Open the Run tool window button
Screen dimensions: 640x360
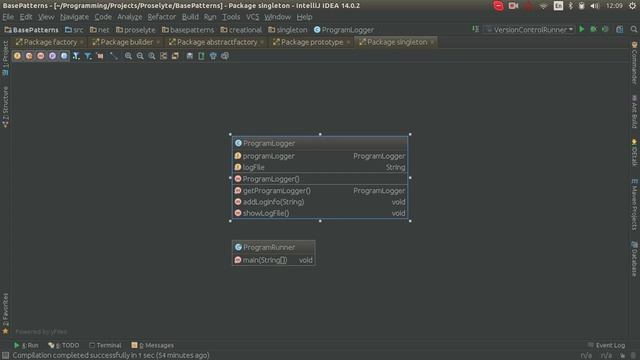pyautogui.click(x=26, y=345)
